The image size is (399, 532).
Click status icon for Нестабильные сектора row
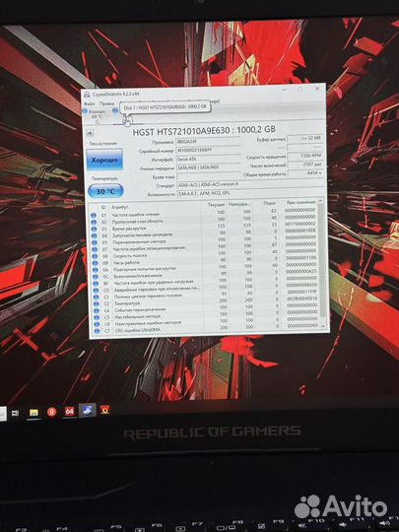pyautogui.click(x=97, y=317)
